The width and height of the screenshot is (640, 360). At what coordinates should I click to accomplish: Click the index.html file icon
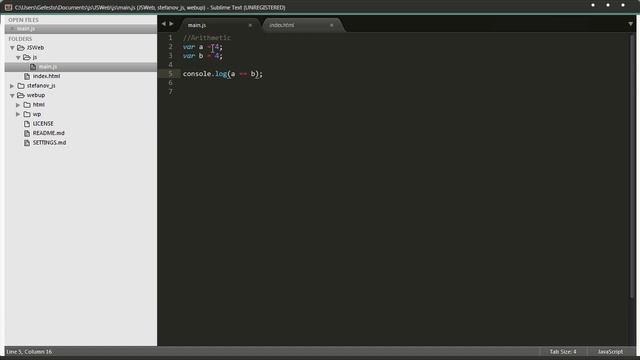27,76
